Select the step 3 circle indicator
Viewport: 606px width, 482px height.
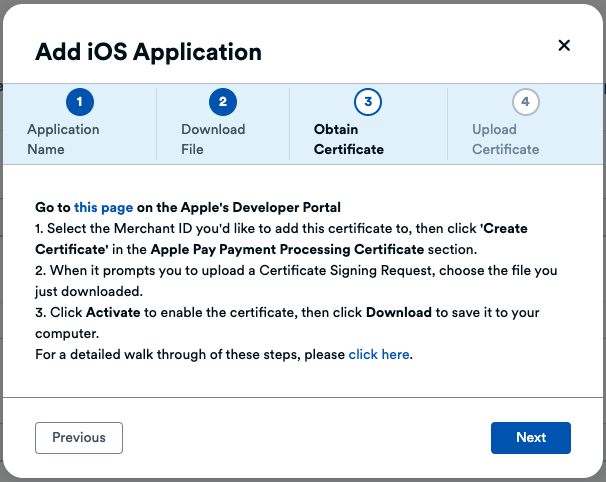[368, 102]
